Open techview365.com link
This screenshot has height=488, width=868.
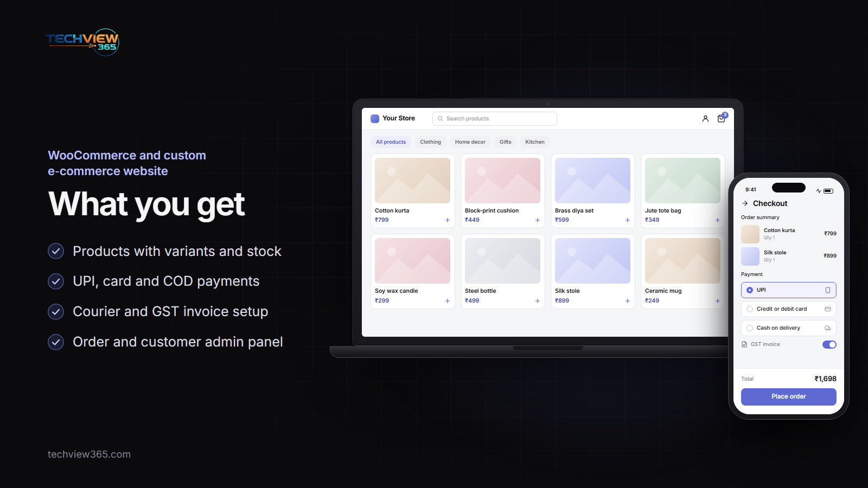coord(89,454)
